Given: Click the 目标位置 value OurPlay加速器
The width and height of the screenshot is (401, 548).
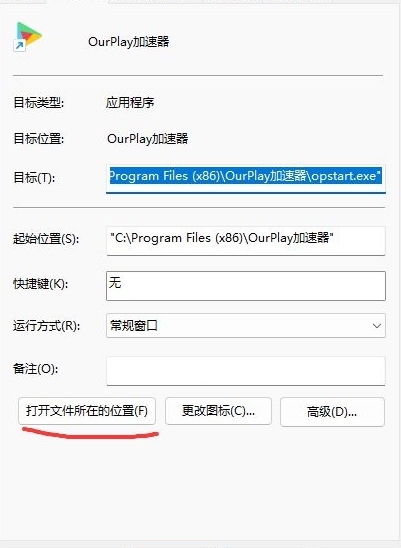Looking at the screenshot, I should pyautogui.click(x=148, y=139).
